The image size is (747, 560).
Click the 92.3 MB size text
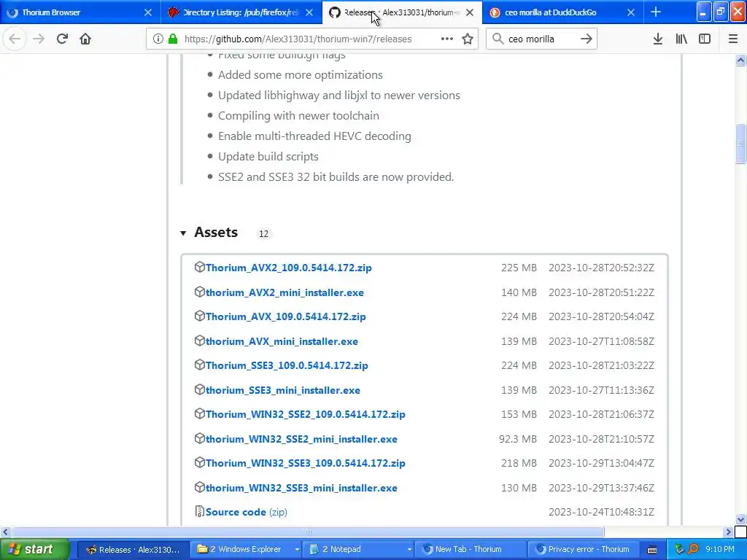click(x=518, y=439)
